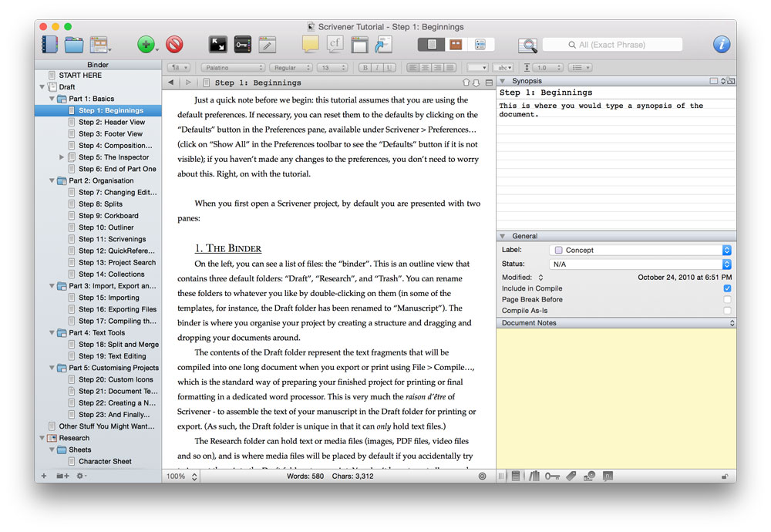Collapse the Synopsis section
Screen dimensions: 771x532
(503, 81)
